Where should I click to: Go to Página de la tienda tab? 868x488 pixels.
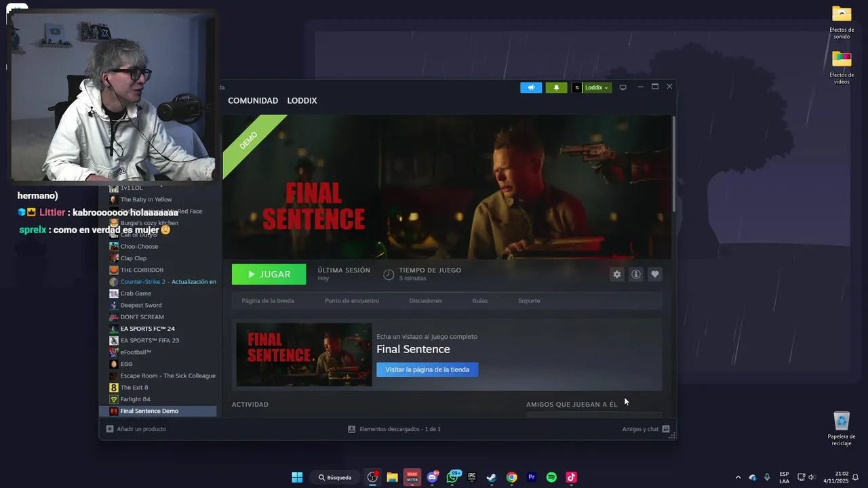(268, 301)
